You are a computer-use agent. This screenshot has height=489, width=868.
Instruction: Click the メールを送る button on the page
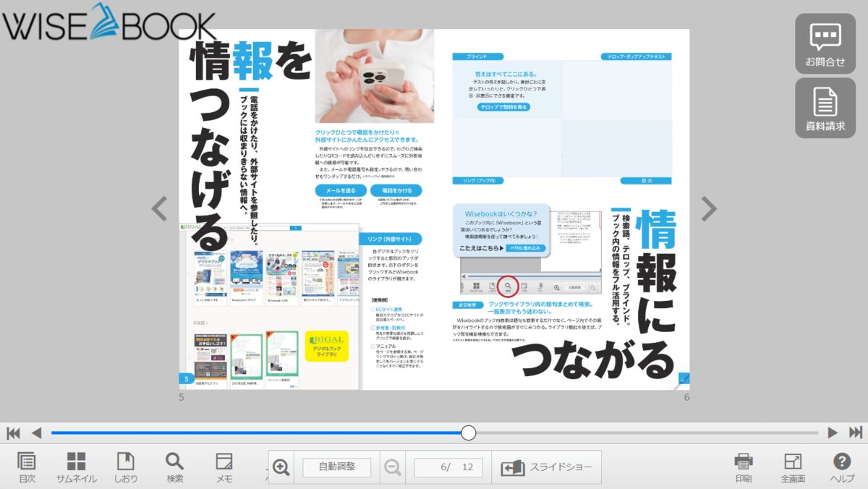coord(341,190)
